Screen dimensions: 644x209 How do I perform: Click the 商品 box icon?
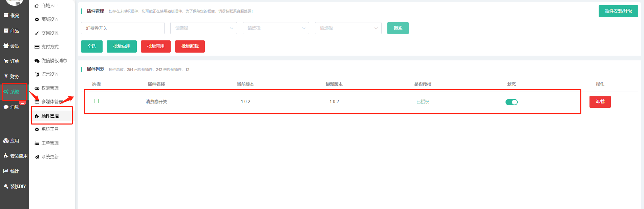click(6, 31)
